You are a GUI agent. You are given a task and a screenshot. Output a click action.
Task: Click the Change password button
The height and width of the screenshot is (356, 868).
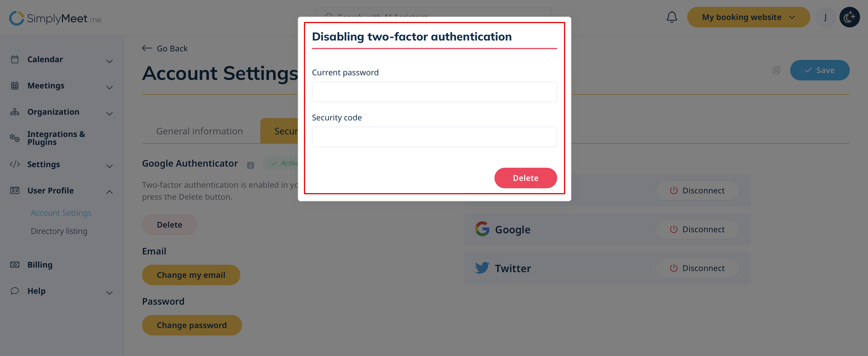pyautogui.click(x=192, y=325)
